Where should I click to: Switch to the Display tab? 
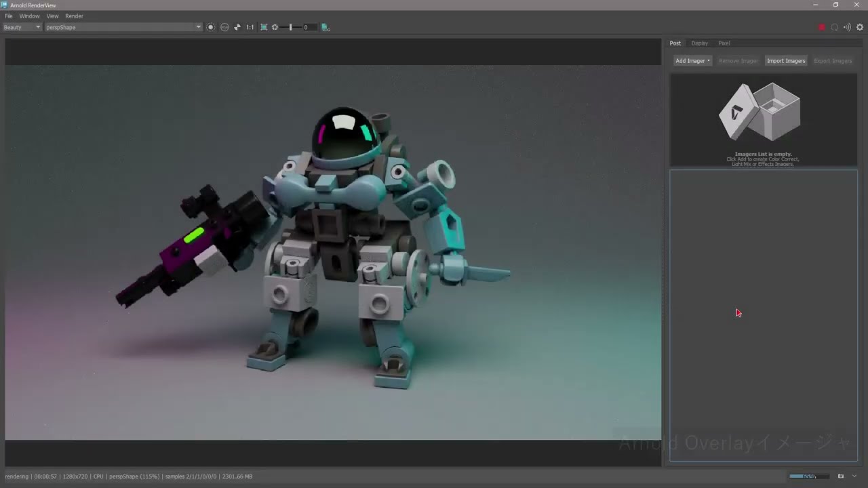(x=699, y=43)
